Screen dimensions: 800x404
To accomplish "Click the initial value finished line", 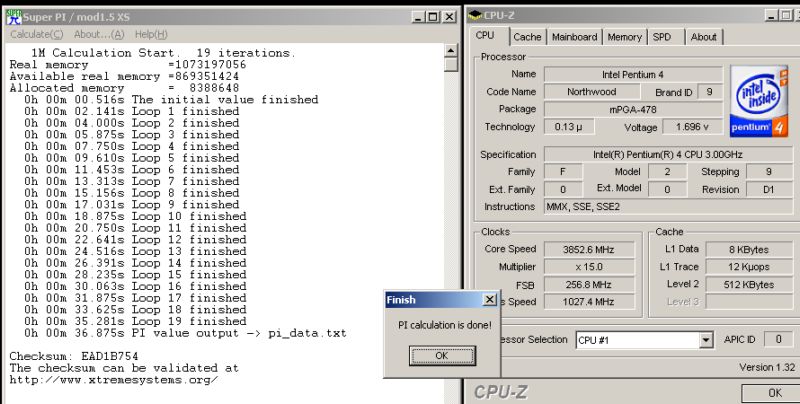I will [x=171, y=99].
